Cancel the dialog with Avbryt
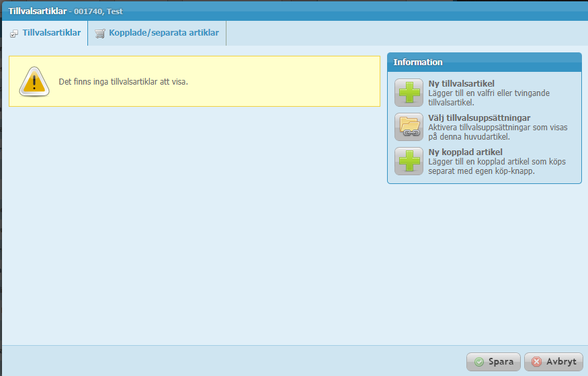The image size is (588, 376). click(554, 362)
